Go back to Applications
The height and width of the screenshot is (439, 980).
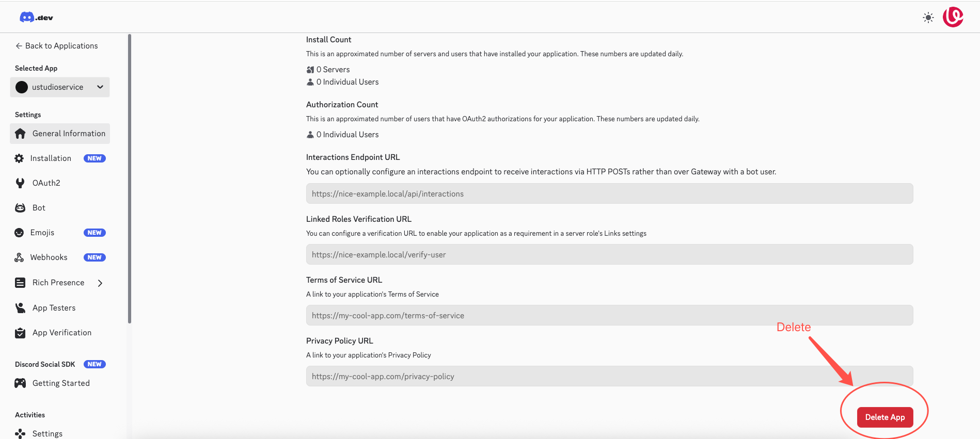click(56, 46)
